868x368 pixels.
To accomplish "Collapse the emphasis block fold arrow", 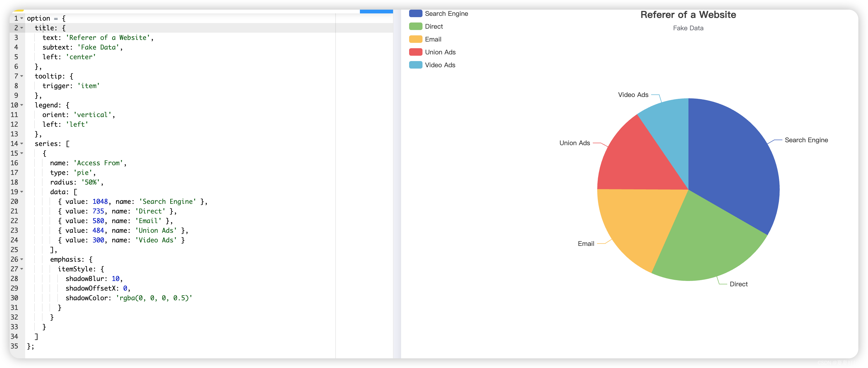I will click(x=22, y=259).
